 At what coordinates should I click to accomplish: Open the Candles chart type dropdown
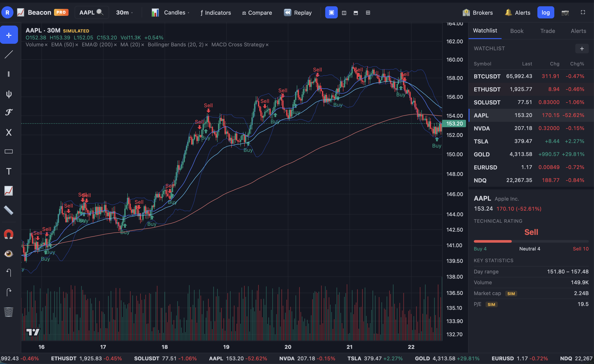point(171,13)
